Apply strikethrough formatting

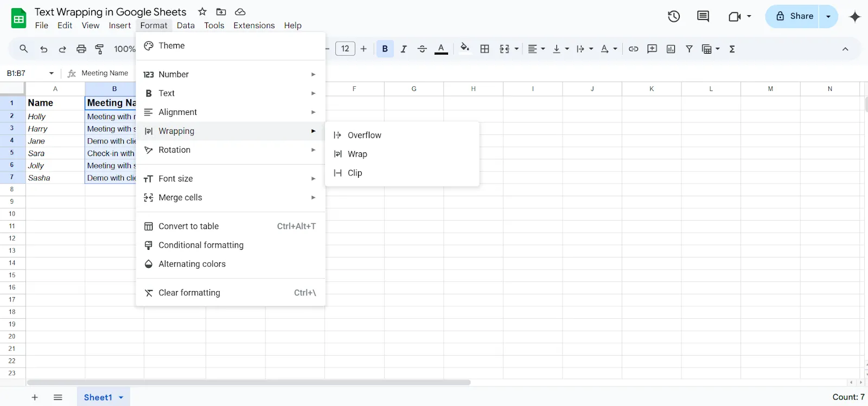tap(422, 49)
